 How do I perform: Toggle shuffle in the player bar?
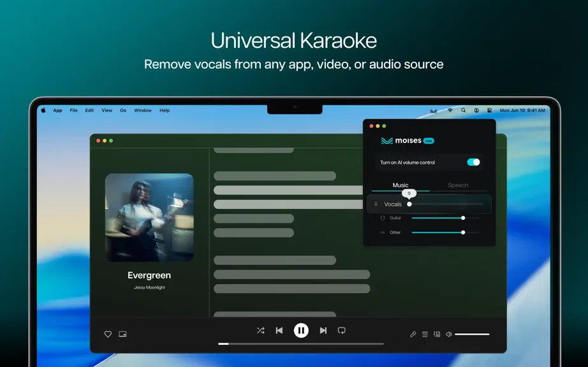[261, 330]
